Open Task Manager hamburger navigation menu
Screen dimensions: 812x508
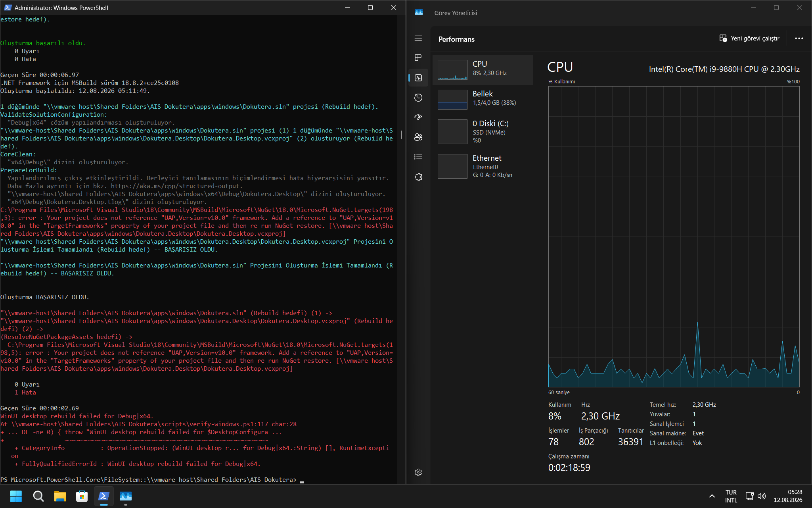[418, 38]
